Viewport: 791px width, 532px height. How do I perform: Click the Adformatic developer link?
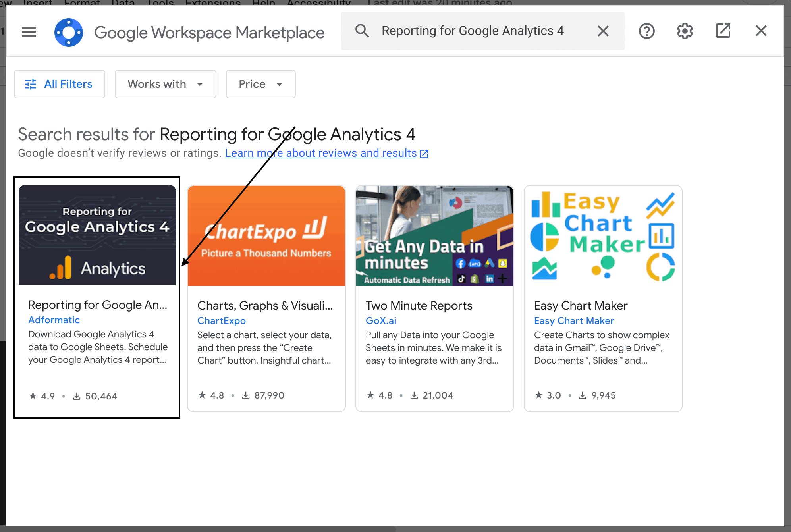coord(54,320)
